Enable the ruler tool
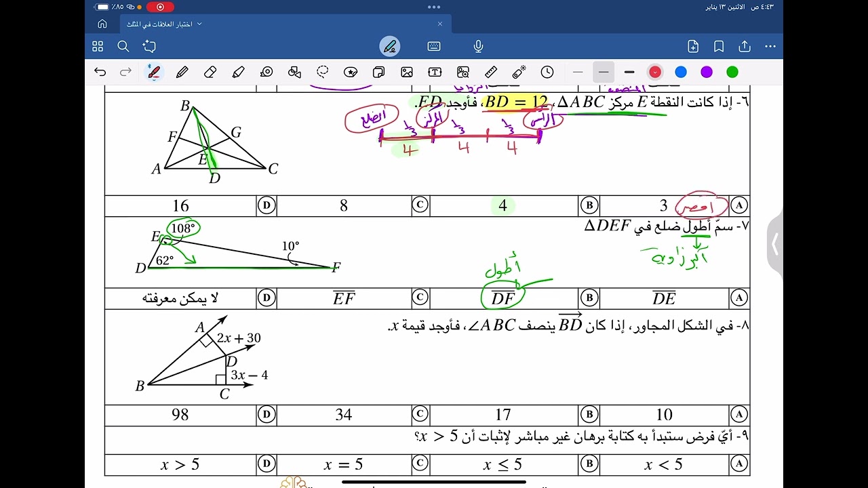Screen dimensions: 868x488 (x=491, y=72)
